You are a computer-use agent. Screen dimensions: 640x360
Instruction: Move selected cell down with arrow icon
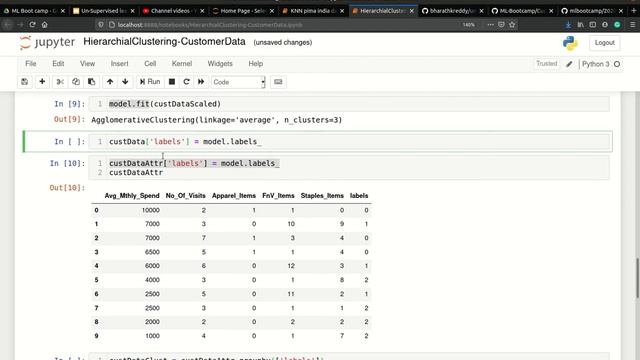pyautogui.click(x=125, y=82)
